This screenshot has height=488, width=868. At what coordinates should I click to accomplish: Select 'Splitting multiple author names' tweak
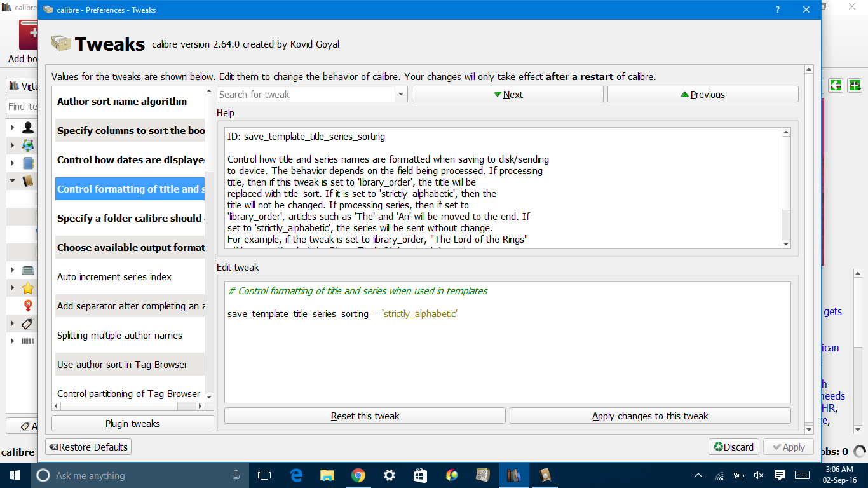[130, 335]
